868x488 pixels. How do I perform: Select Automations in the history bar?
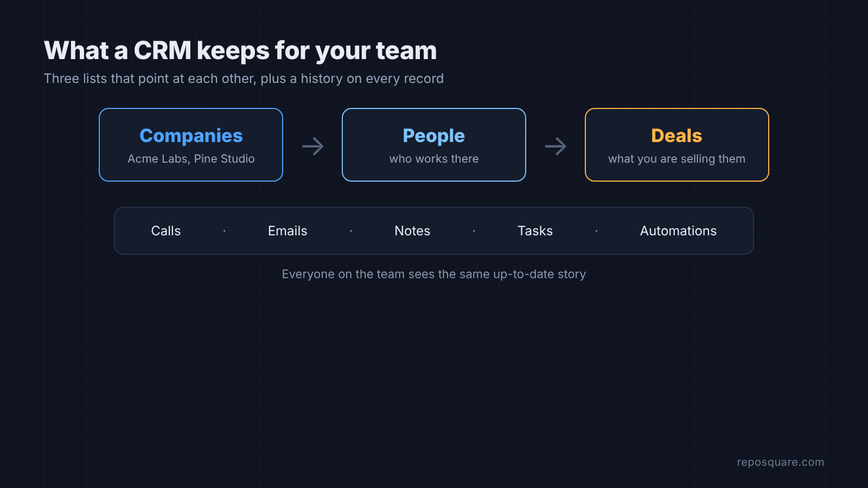(x=678, y=231)
